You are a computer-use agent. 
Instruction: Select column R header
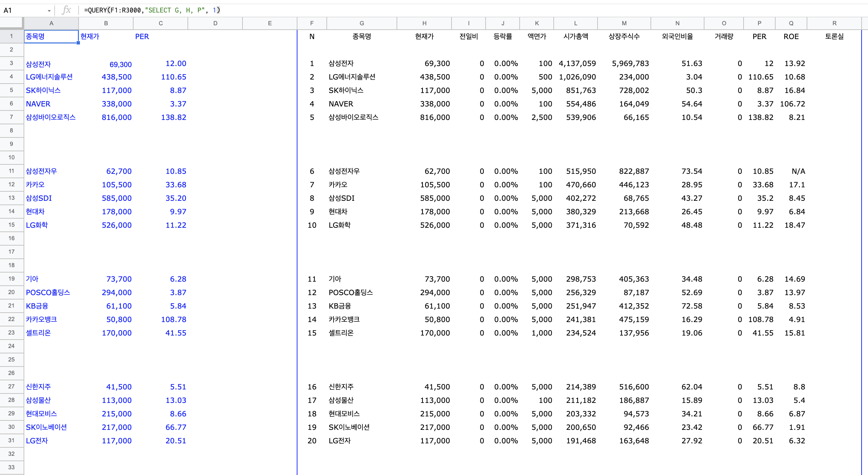(x=834, y=23)
